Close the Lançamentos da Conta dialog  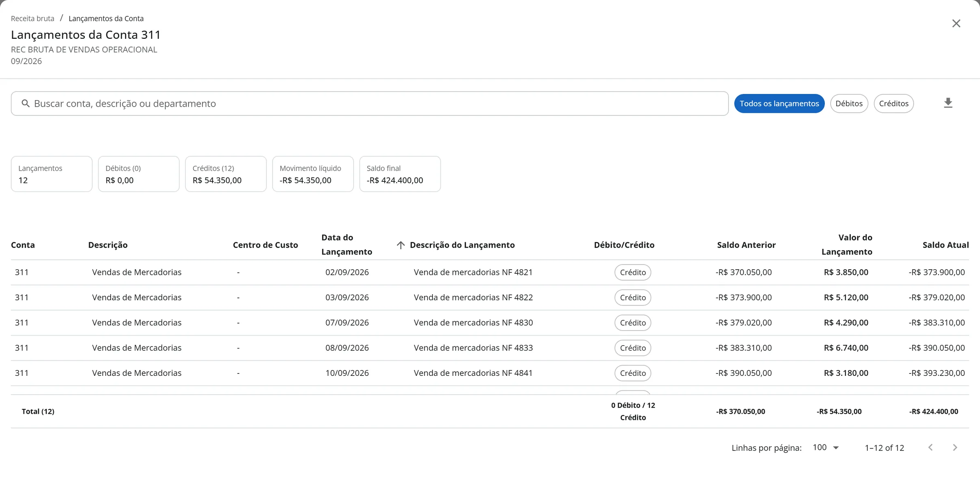pyautogui.click(x=956, y=23)
